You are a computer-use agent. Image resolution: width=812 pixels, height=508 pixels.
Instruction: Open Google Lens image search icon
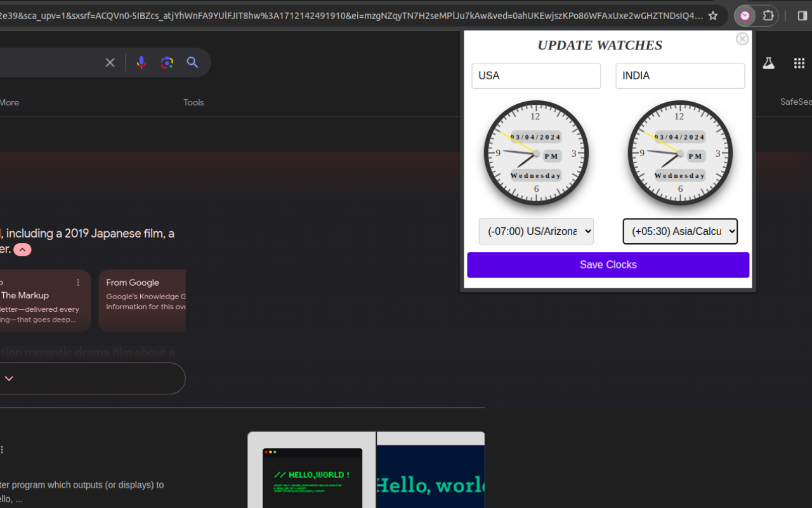166,62
